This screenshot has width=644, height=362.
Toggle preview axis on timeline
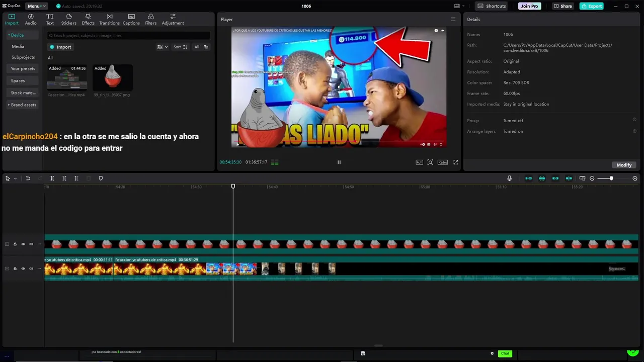point(569,178)
